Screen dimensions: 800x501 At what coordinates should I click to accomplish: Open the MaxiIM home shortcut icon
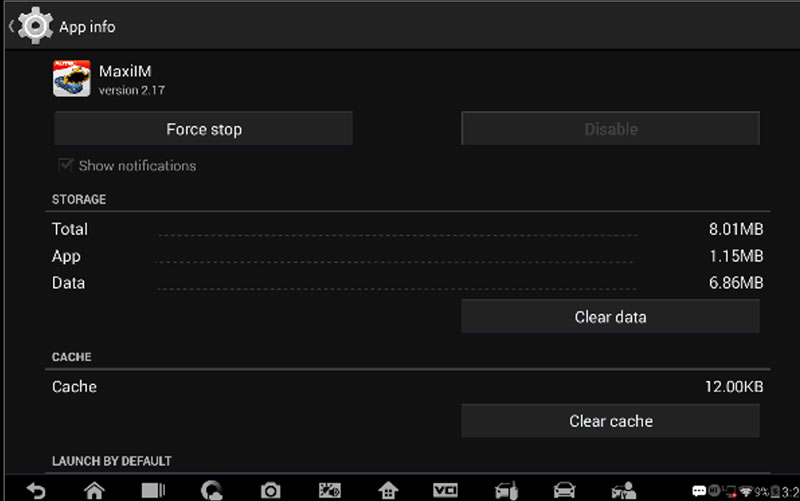pos(388,490)
